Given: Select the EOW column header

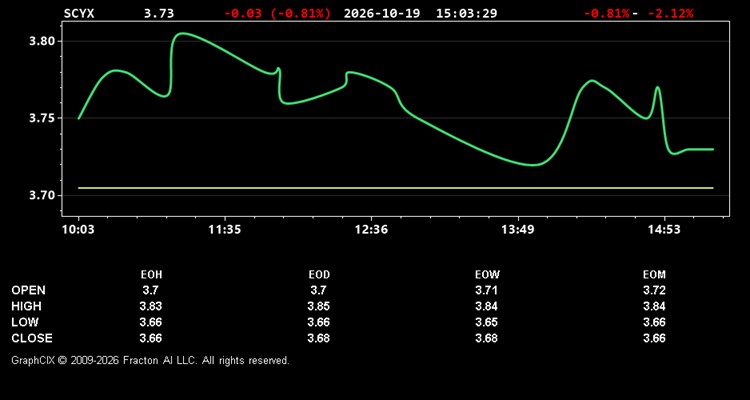Looking at the screenshot, I should point(487,275).
